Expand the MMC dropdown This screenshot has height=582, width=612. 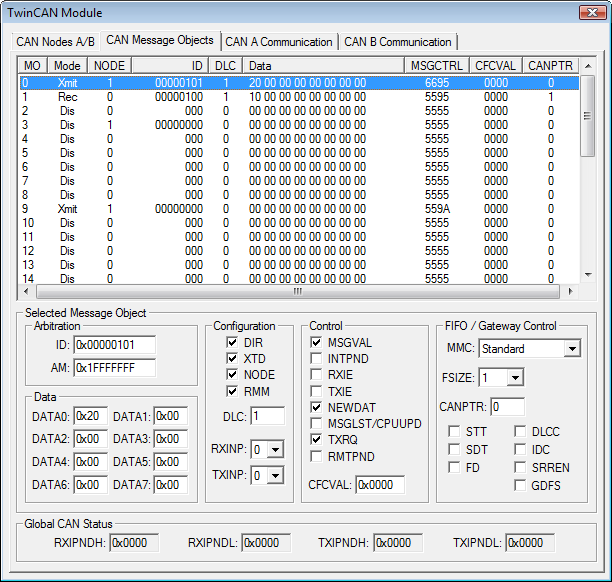click(571, 349)
